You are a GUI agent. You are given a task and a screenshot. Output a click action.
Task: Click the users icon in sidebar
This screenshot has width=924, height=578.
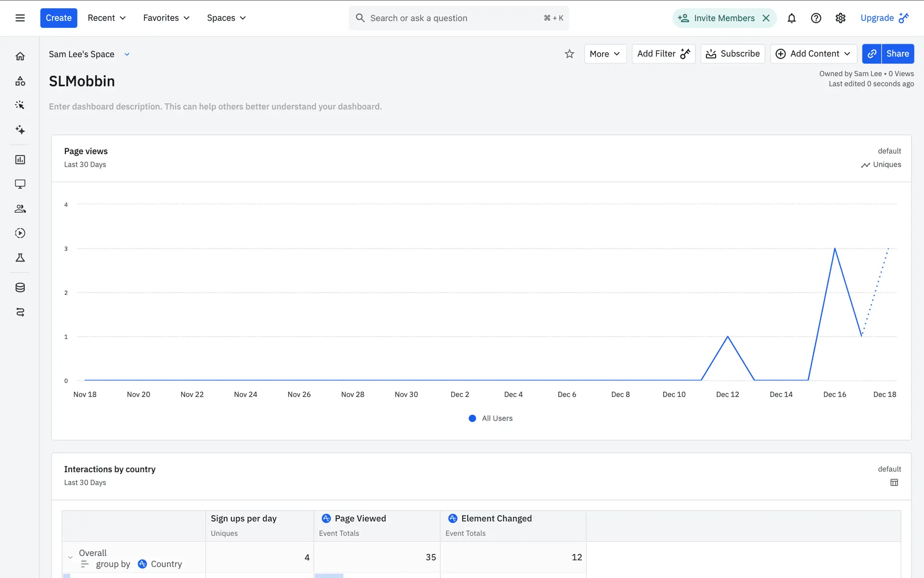(x=20, y=209)
